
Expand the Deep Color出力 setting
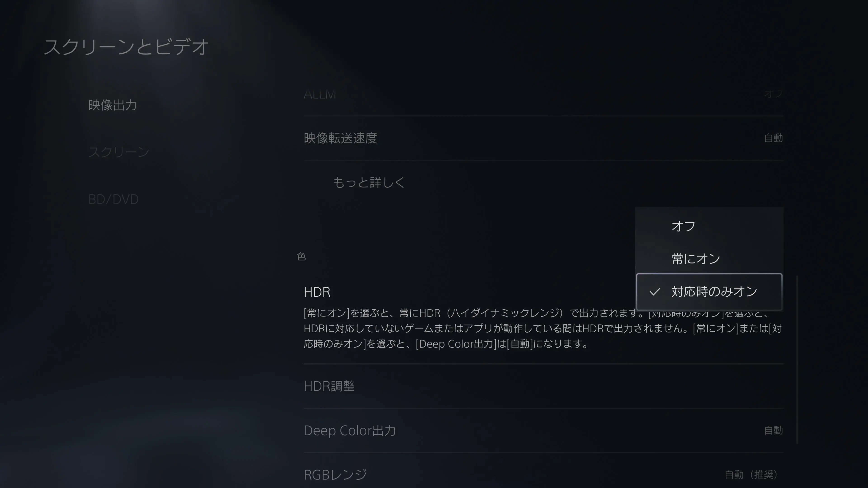(543, 430)
